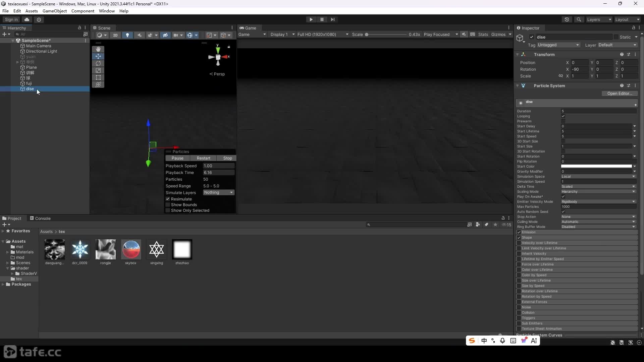Toggle Looping checkbox in Particle System

pos(563,116)
